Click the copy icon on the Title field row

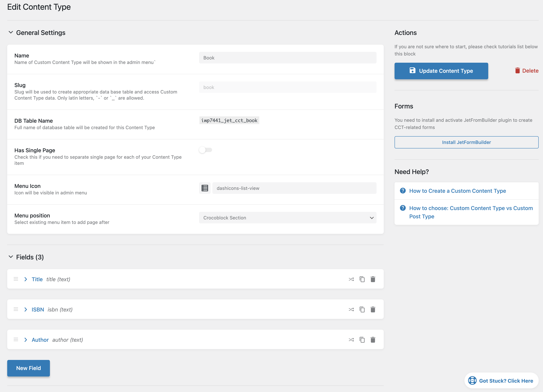(362, 279)
